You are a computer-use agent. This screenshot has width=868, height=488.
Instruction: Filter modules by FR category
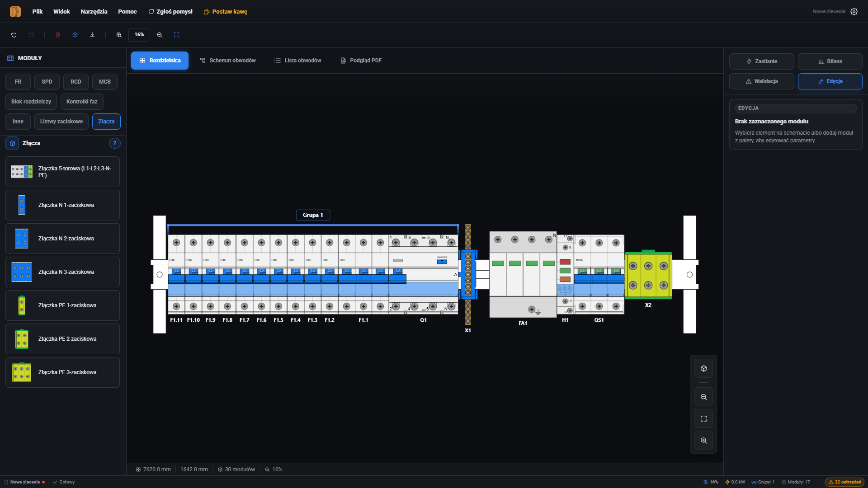coord(18,82)
